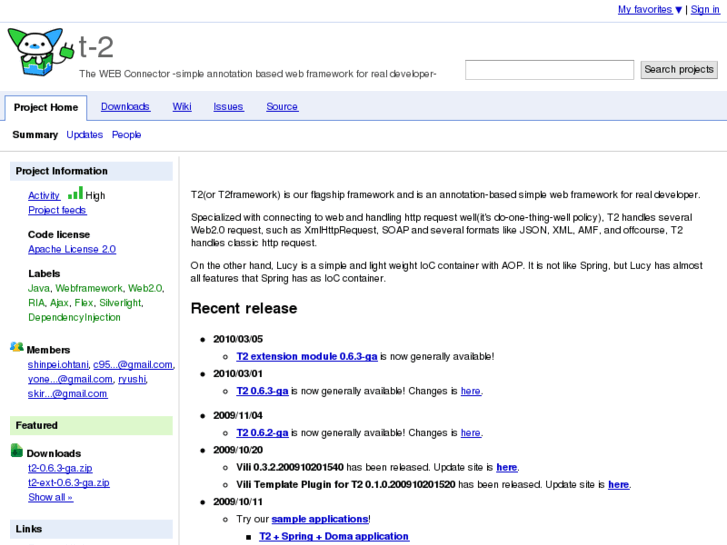
Task: Open member shinpei.ohtani profile
Action: [x=58, y=365]
